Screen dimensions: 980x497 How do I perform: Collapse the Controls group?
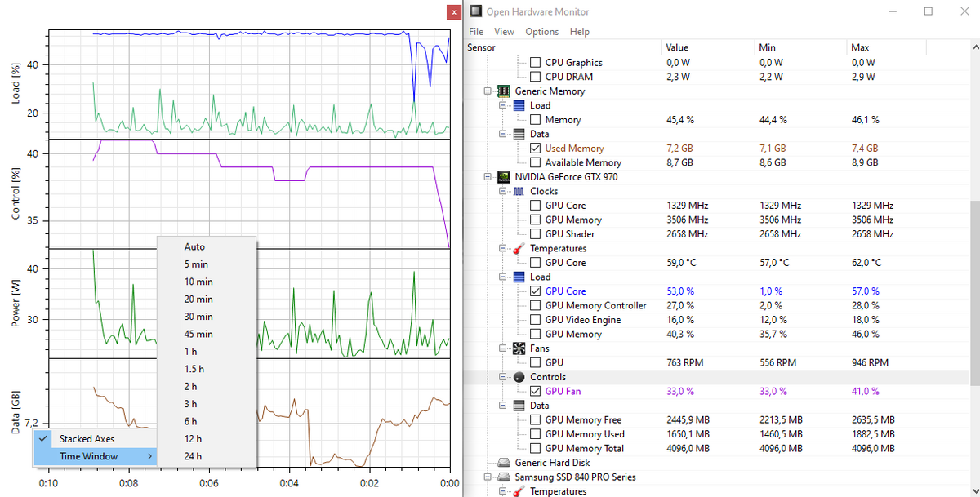coord(502,377)
